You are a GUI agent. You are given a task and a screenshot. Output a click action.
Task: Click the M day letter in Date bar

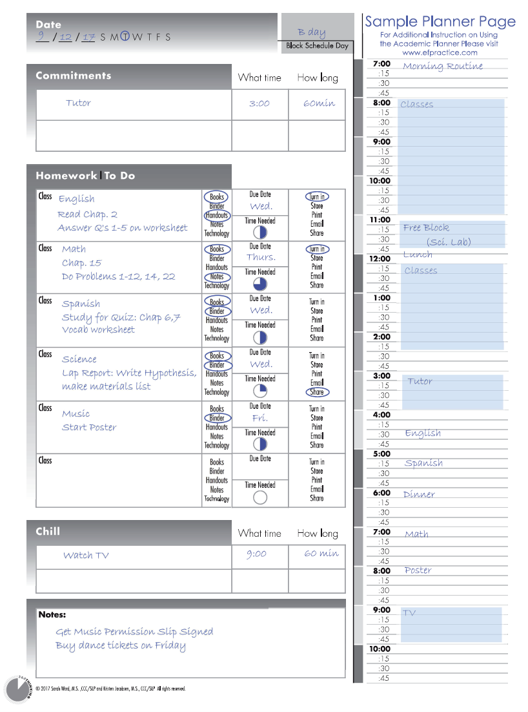point(114,37)
